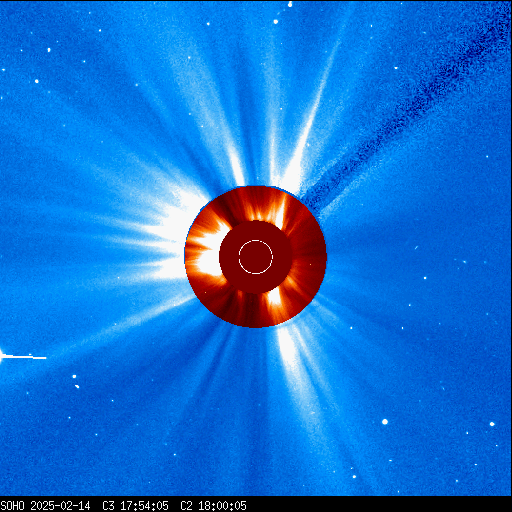This screenshot has width=512, height=512.
Task: Click the SOHO label in the caption bar
Action: pyautogui.click(x=12, y=506)
